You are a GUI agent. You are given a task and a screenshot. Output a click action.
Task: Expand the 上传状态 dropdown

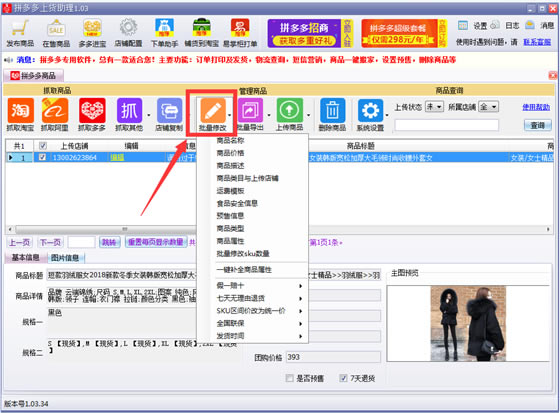click(x=434, y=106)
